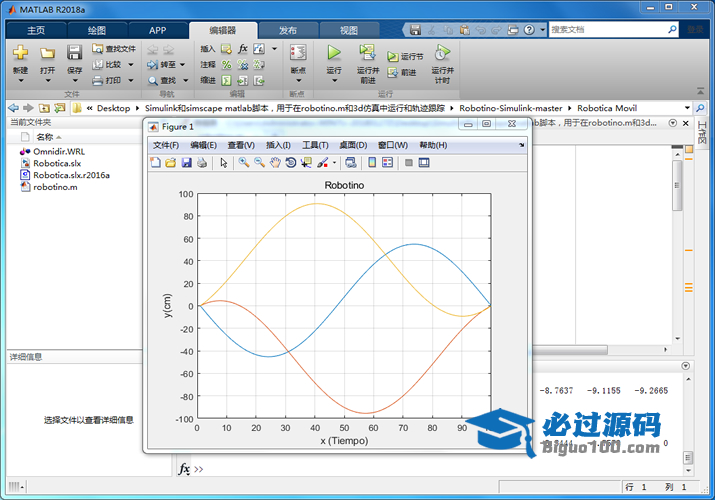Switch to the 绘图 (Plots) tab
The height and width of the screenshot is (500, 715).
tap(97, 31)
